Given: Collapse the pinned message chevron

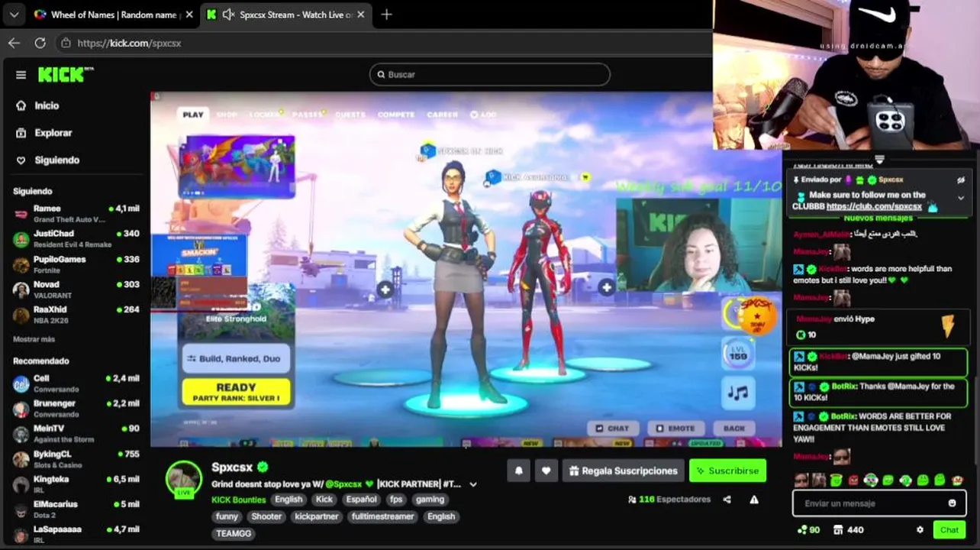Looking at the screenshot, I should [x=961, y=198].
